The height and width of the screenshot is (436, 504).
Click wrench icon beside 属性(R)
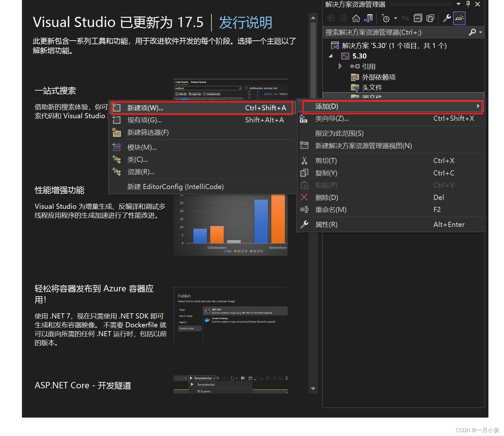[x=304, y=224]
